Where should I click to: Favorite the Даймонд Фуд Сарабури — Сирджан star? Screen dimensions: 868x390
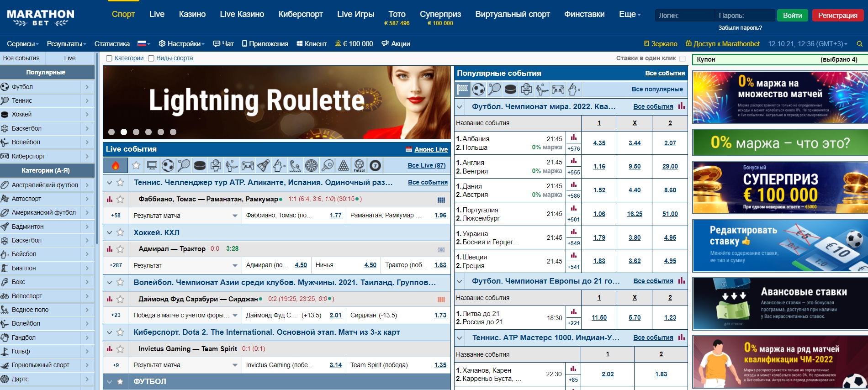(120, 299)
